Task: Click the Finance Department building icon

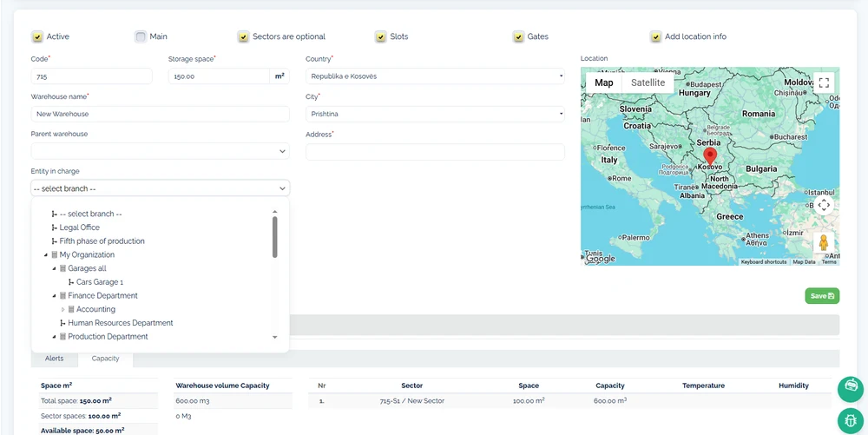Action: click(62, 295)
